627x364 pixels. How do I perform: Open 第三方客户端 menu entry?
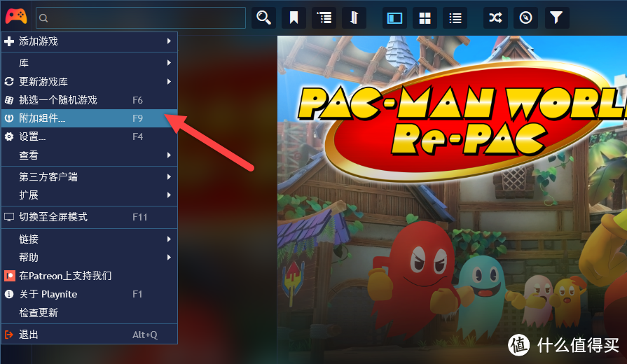pyautogui.click(x=90, y=176)
